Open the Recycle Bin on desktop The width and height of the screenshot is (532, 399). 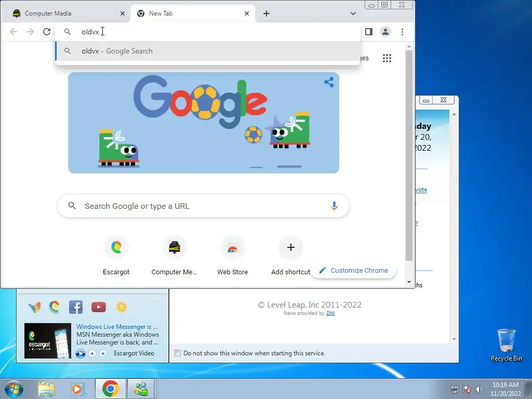pos(506,345)
